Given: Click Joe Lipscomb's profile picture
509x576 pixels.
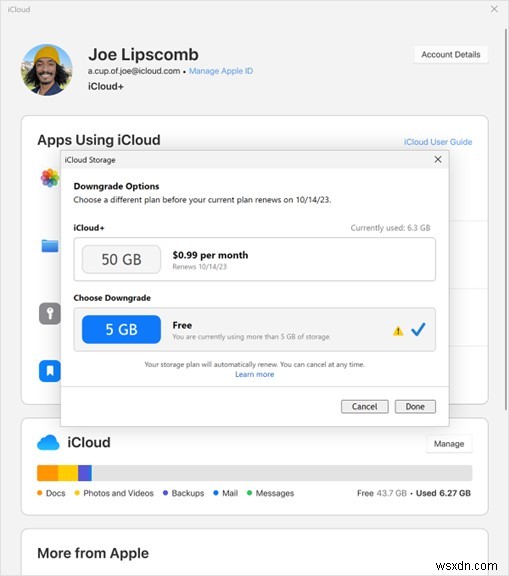Looking at the screenshot, I should coord(47,70).
